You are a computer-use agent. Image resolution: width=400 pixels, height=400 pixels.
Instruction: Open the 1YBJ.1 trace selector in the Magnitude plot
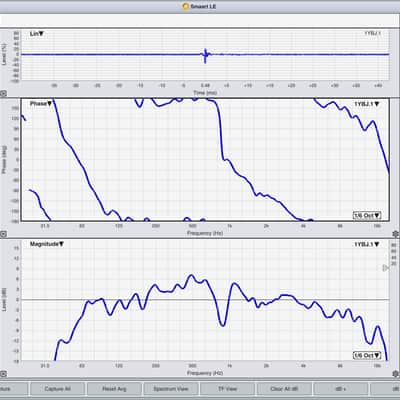[x=367, y=244]
